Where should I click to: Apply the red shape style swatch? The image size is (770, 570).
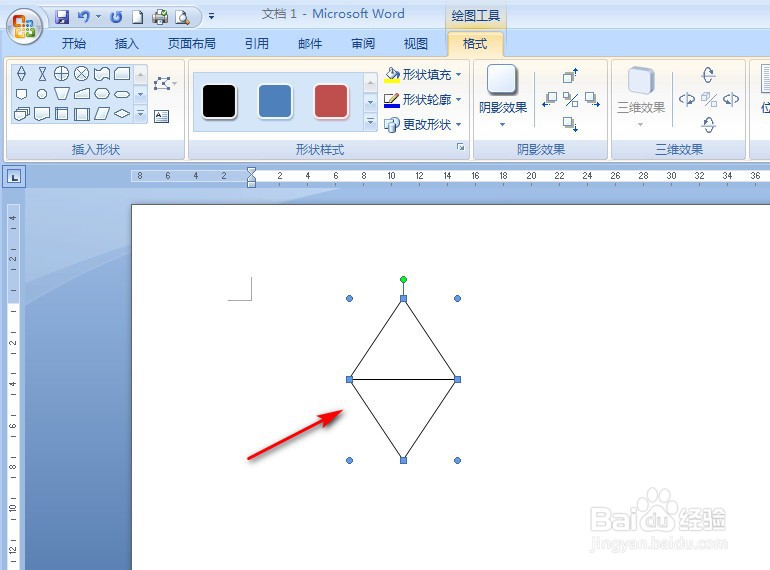click(331, 101)
